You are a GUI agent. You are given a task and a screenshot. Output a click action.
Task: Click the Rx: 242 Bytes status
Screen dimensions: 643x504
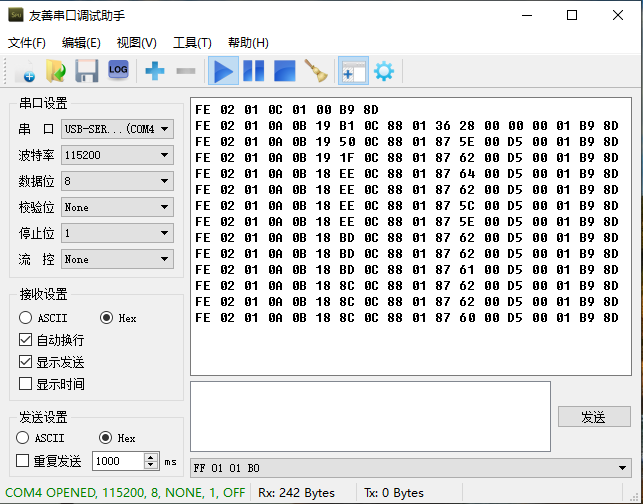coord(296,493)
